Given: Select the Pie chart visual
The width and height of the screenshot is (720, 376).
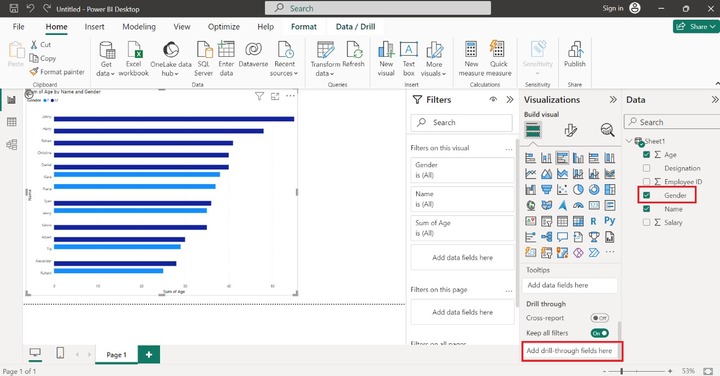Looking at the screenshot, I should (578, 190).
